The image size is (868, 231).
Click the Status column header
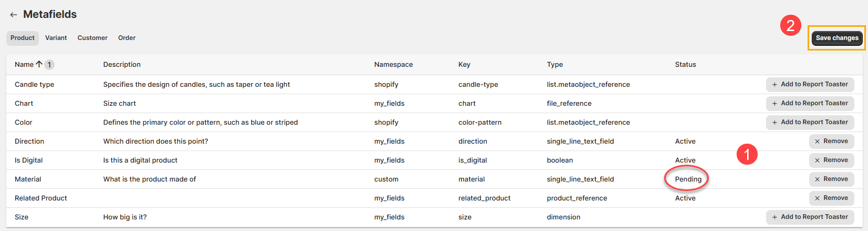coord(685,64)
